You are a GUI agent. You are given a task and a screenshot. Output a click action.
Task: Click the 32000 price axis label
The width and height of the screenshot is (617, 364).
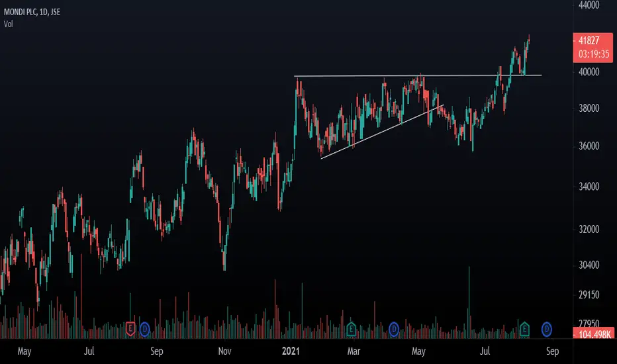pos(589,229)
